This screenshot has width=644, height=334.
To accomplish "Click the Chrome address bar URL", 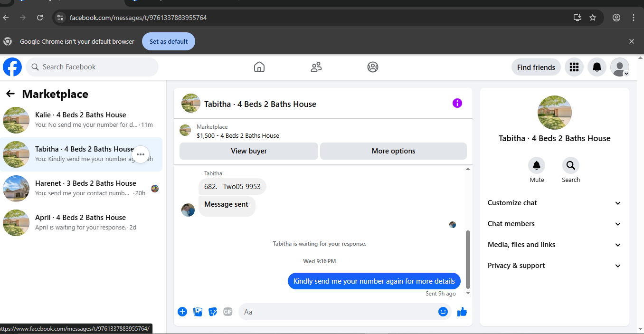I will coord(138,18).
